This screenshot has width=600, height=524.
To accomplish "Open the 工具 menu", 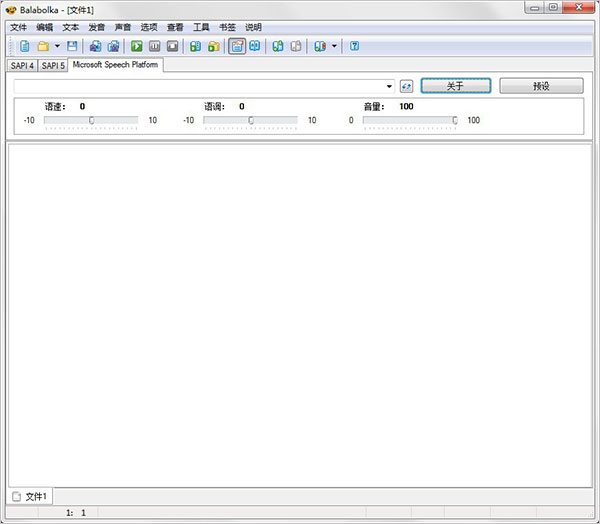I will click(201, 28).
